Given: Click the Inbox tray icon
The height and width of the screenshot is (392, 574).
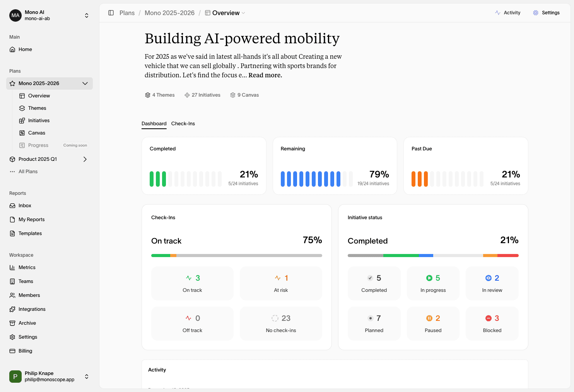Looking at the screenshot, I should click(x=12, y=206).
